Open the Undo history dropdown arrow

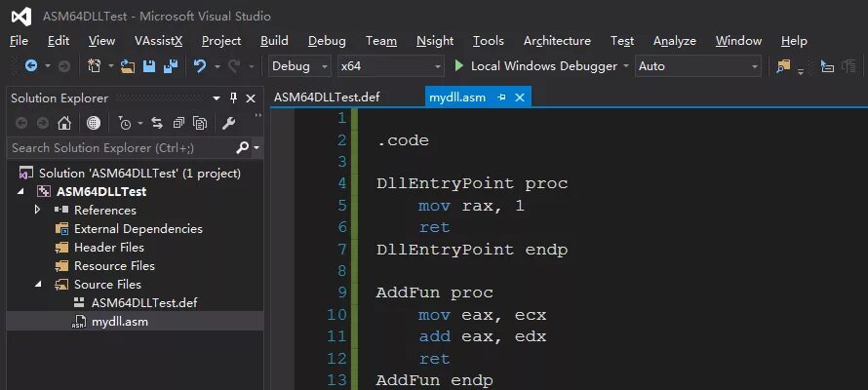click(x=217, y=66)
